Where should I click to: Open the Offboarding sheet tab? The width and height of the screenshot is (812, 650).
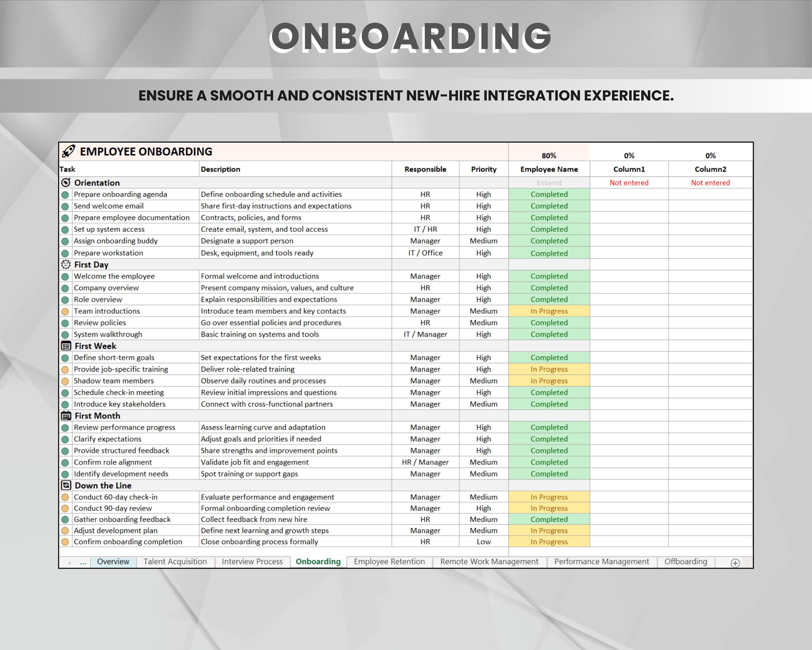686,561
